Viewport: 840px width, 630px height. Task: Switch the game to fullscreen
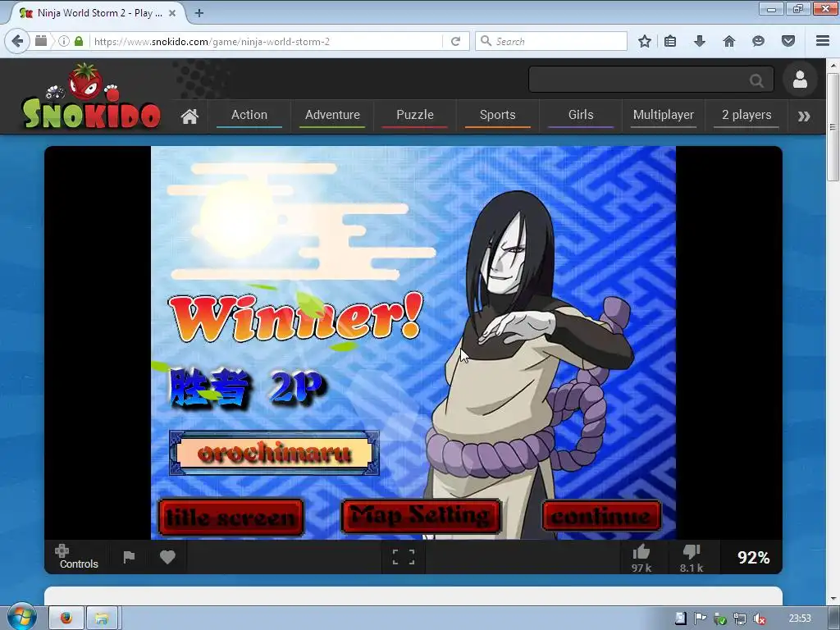(x=404, y=557)
